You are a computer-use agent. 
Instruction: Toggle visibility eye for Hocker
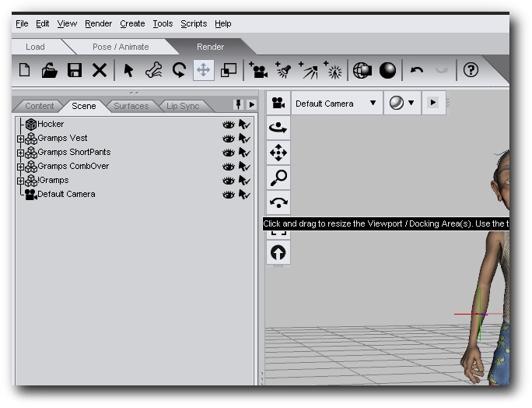[229, 125]
